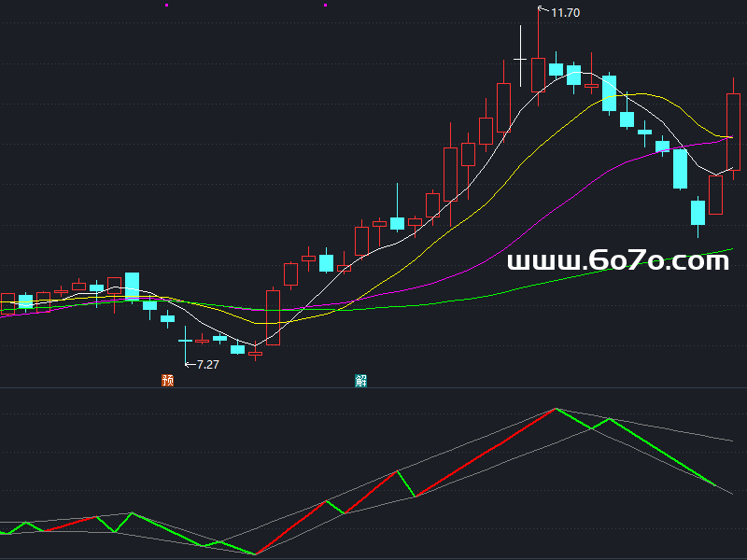Click the teal 解 event marker

360,380
